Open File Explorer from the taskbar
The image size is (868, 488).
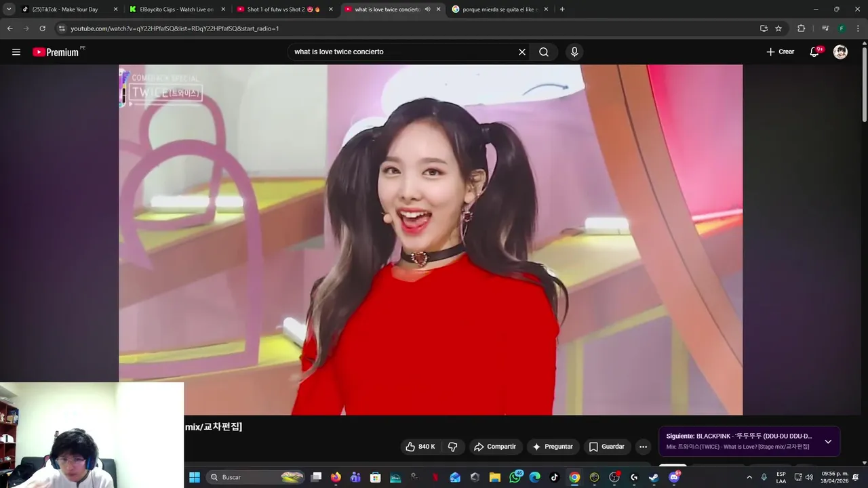495,477
